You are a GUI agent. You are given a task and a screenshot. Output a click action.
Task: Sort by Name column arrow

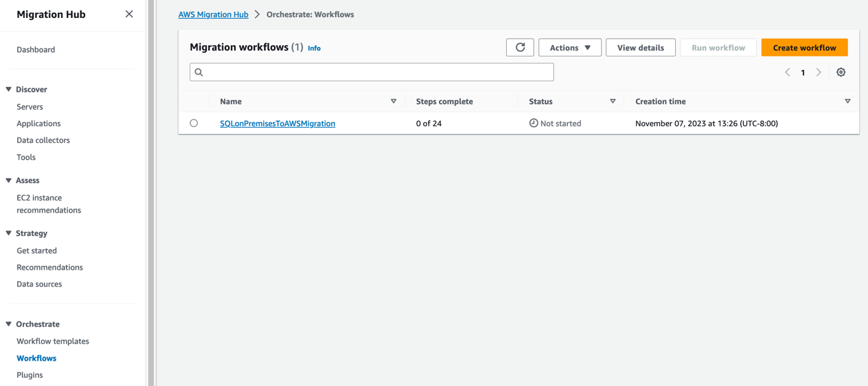click(x=394, y=101)
